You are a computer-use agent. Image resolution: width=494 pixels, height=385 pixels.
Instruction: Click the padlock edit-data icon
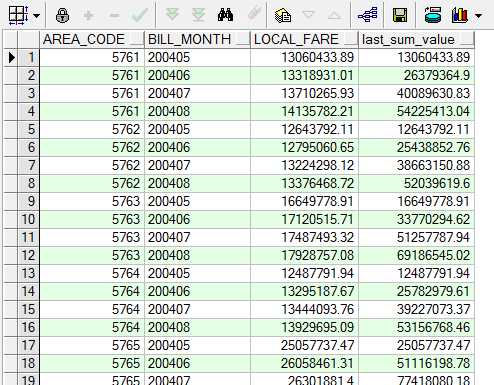click(62, 15)
